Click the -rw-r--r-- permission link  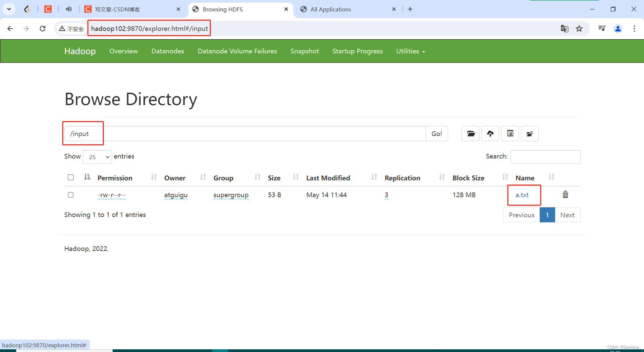tap(111, 195)
